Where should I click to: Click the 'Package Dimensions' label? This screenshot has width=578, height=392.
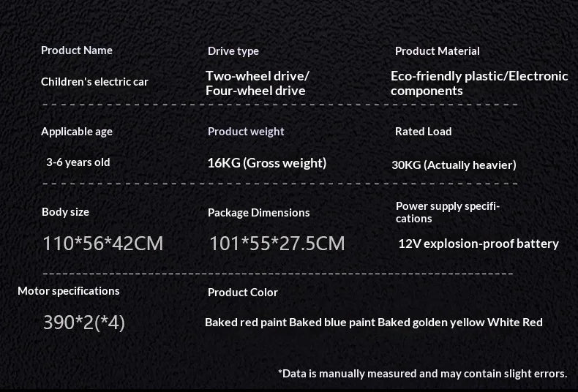pyautogui.click(x=259, y=213)
